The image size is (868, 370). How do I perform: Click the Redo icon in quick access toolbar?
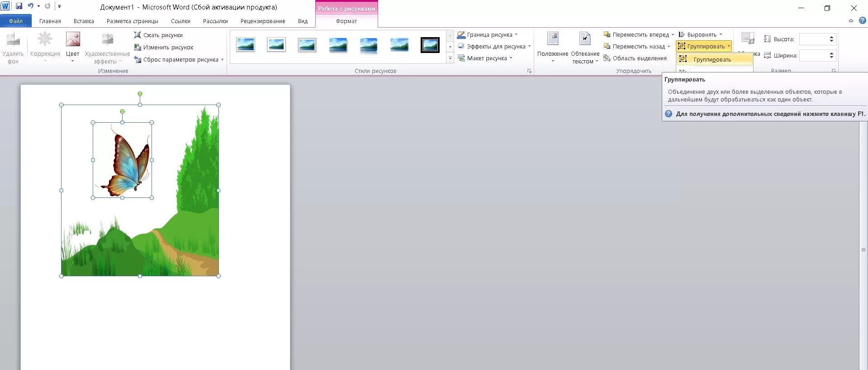tap(47, 6)
